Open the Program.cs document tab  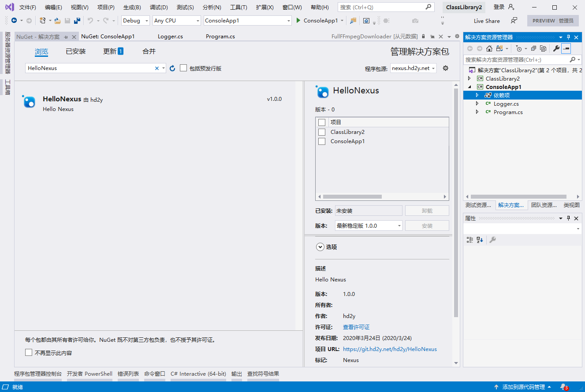click(x=220, y=37)
